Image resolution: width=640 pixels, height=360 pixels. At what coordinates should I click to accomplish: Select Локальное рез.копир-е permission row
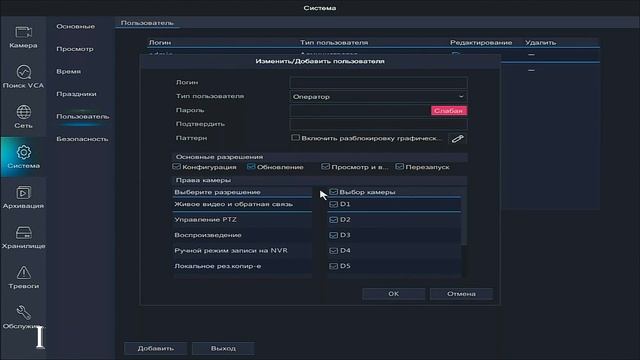(242, 266)
